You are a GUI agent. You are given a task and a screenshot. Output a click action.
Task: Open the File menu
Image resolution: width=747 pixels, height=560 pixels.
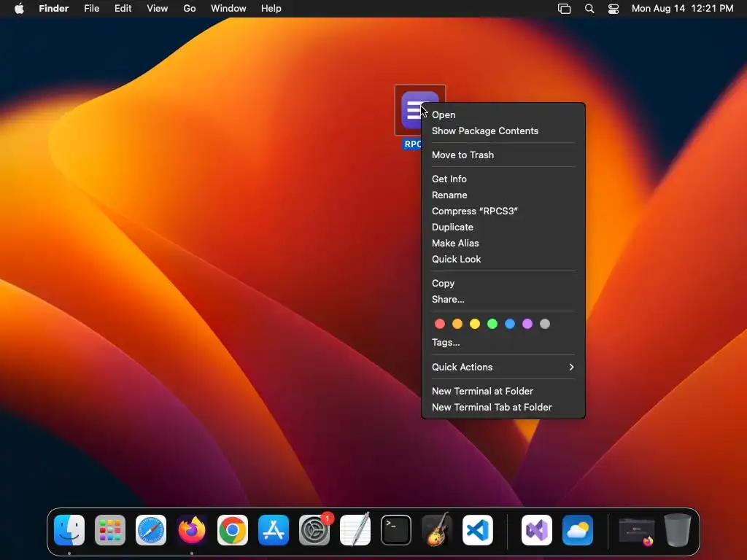(91, 9)
